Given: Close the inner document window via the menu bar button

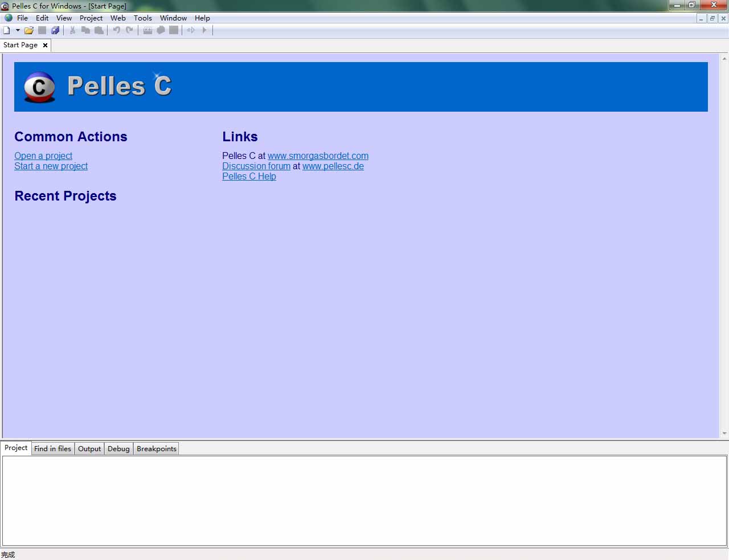Looking at the screenshot, I should point(723,18).
